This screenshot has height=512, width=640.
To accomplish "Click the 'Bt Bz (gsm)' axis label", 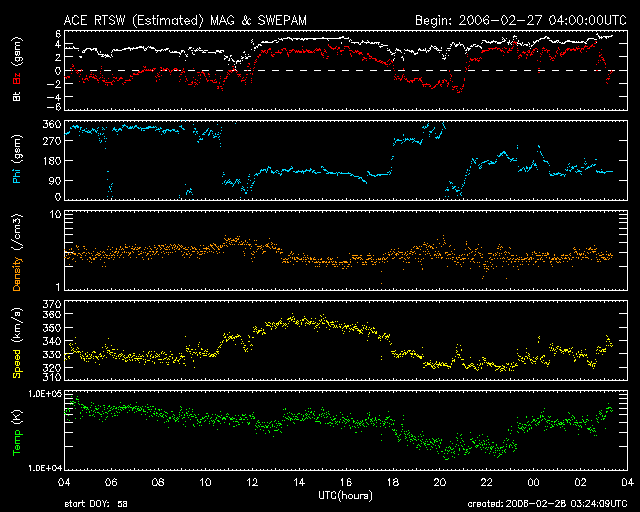I will (x=17, y=69).
